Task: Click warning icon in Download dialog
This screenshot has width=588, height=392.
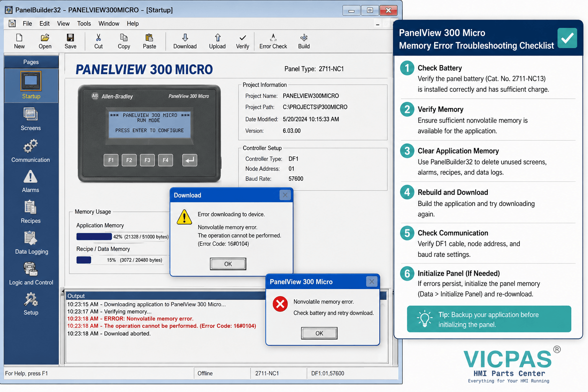Action: tap(184, 217)
